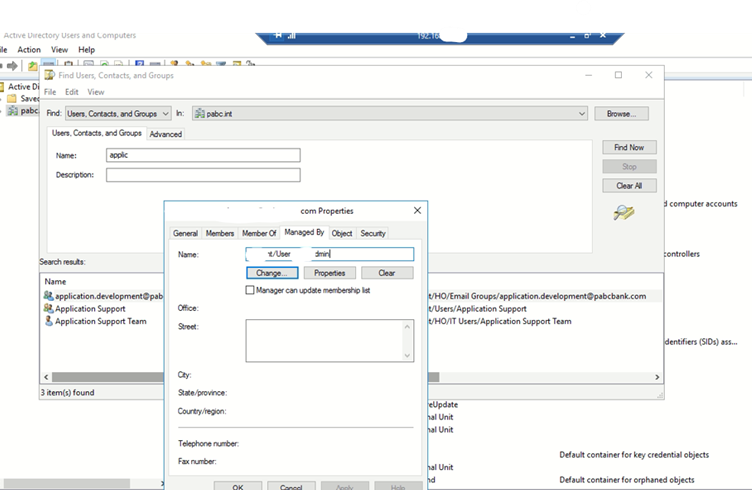Click 'Default container for key credential objects' text
Screen dimensions: 752x490
tap(634, 455)
